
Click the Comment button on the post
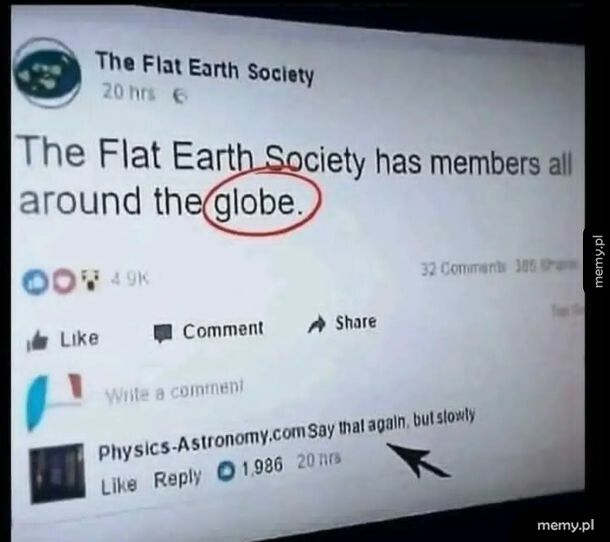(x=209, y=331)
